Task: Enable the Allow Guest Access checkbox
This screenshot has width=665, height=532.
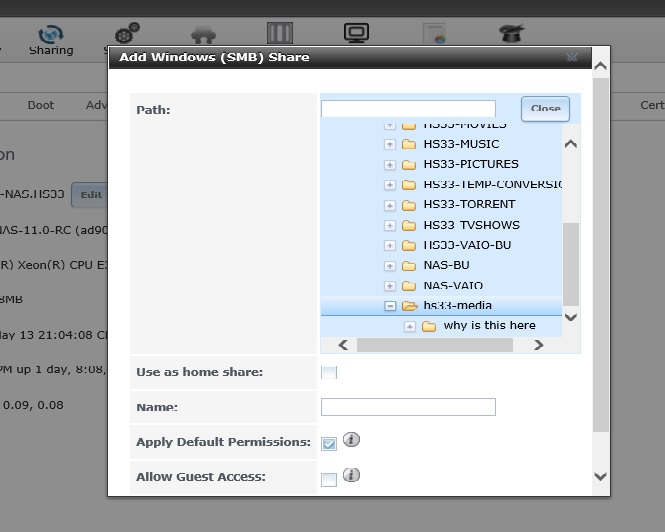Action: click(x=329, y=479)
